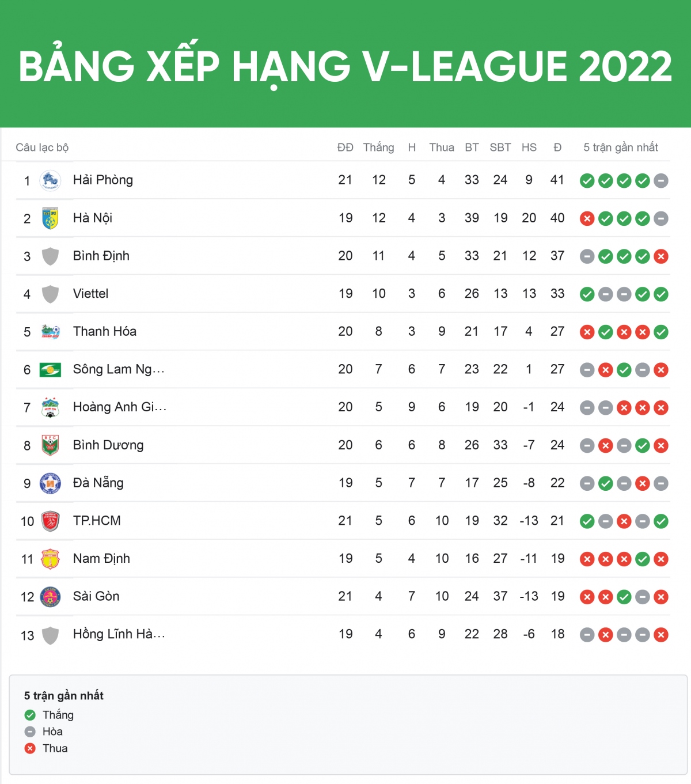Click Hà Nội's first red loss indicator
The image size is (691, 784).
coord(587,219)
